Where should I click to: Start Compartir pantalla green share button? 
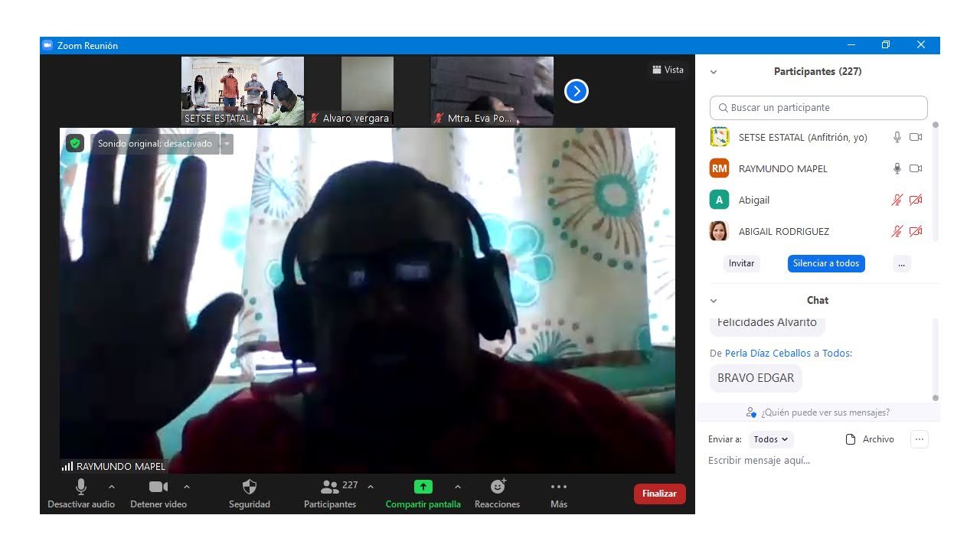click(423, 493)
